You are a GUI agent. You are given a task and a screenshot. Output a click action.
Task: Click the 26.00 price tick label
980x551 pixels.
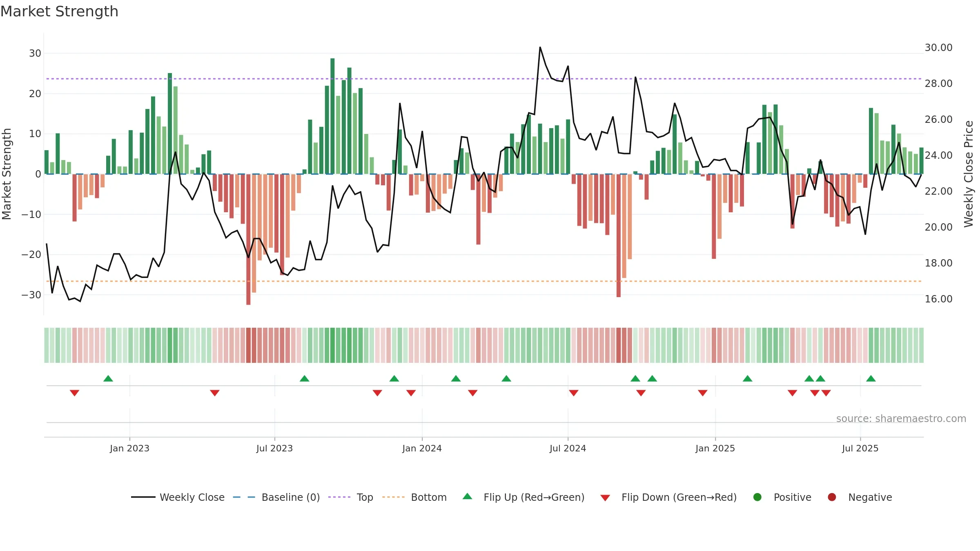938,120
